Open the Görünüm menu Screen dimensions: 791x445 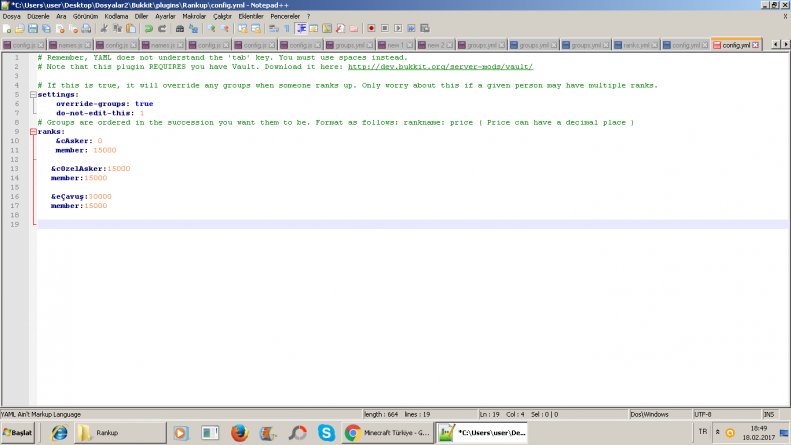coord(85,16)
